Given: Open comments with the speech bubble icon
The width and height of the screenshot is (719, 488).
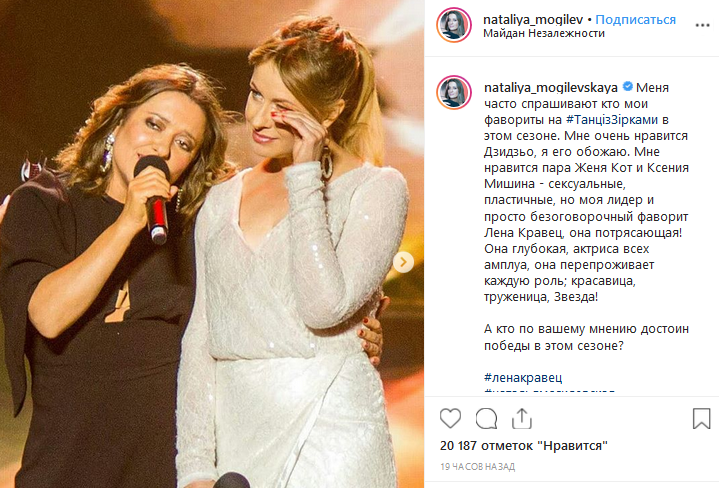Looking at the screenshot, I should tap(486, 418).
